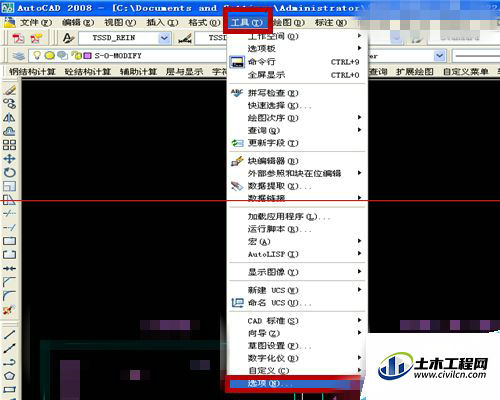The height and width of the screenshot is (400, 500).
Task: Choose 块编辑器 menu entry
Action: pos(297,161)
